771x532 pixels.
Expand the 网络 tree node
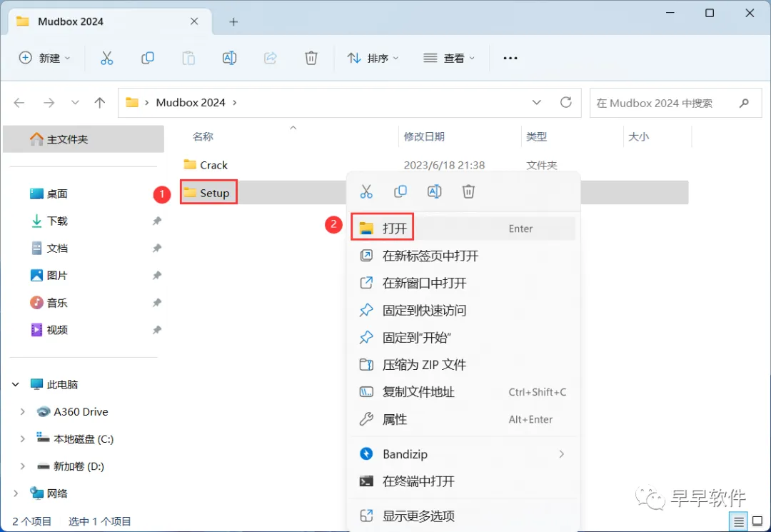[16, 493]
